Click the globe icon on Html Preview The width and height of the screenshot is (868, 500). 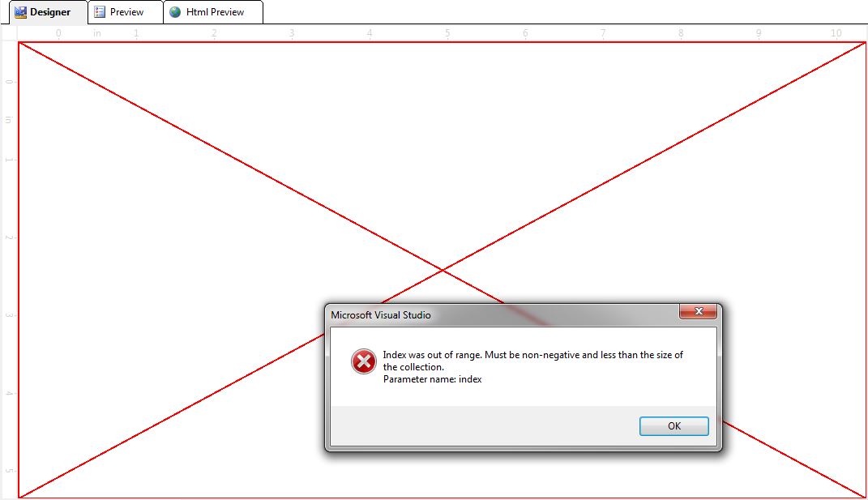click(175, 12)
